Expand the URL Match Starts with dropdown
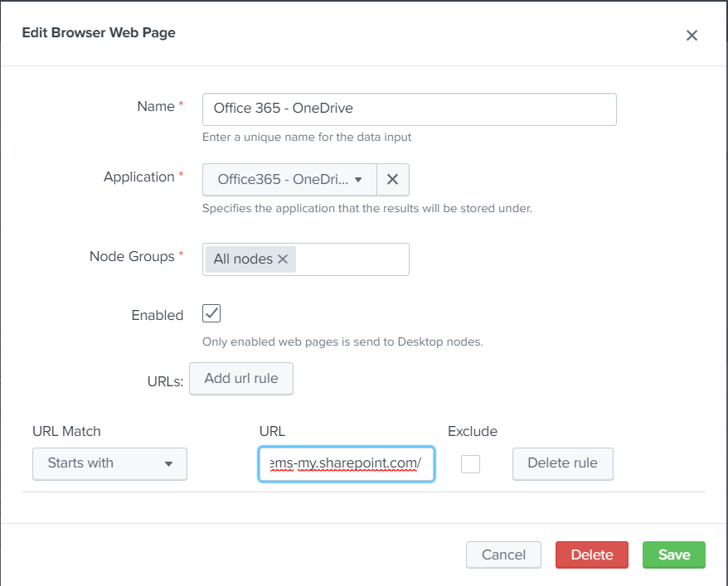Image resolution: width=728 pixels, height=586 pixels. click(109, 463)
